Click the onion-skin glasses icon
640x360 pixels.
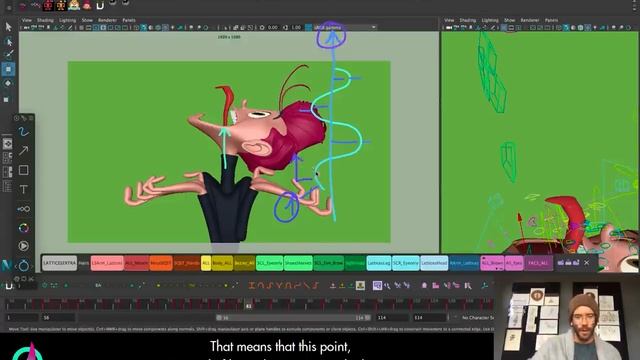[x=23, y=209]
